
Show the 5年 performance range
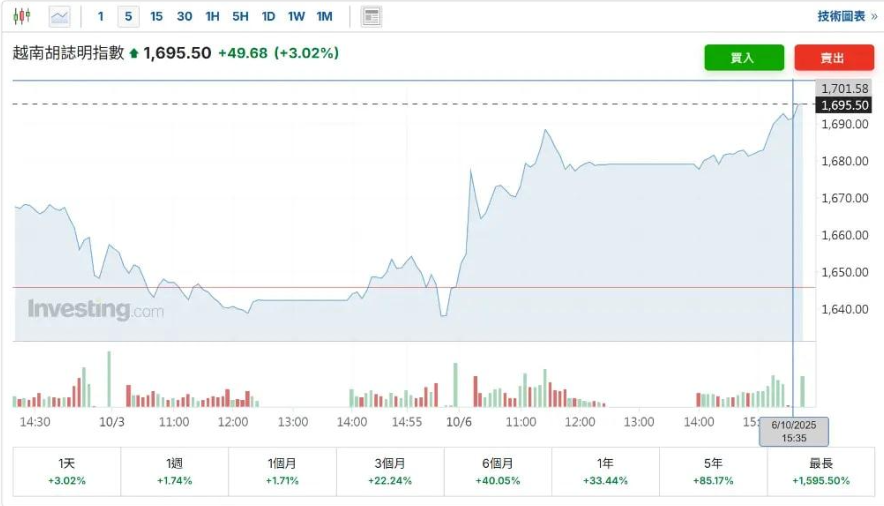[713, 472]
